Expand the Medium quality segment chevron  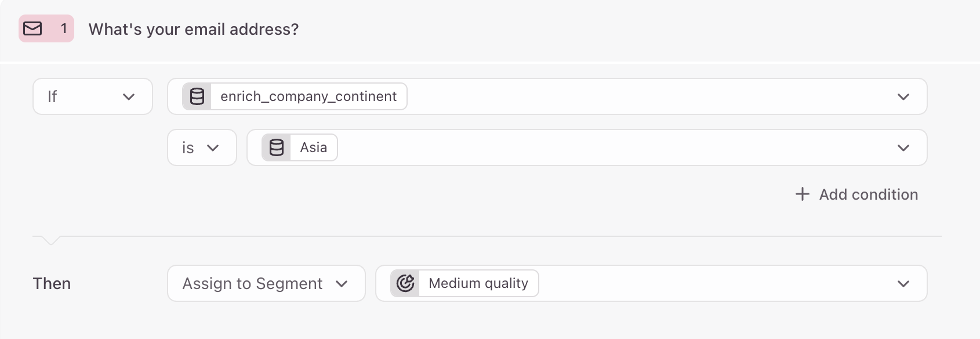[903, 283]
